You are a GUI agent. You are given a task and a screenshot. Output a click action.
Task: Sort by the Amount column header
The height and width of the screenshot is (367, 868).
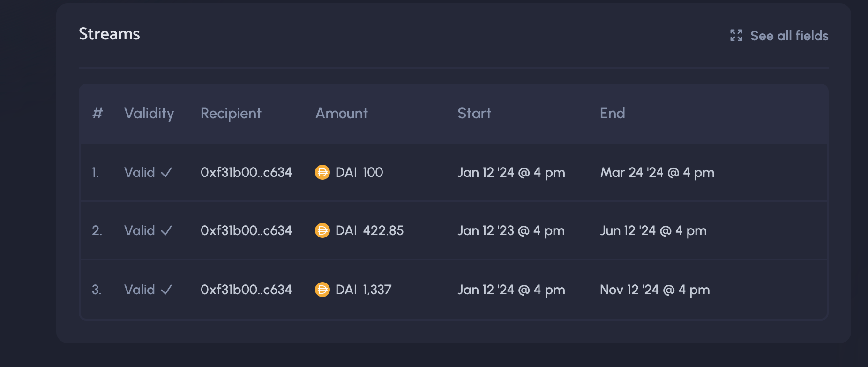[x=341, y=114]
